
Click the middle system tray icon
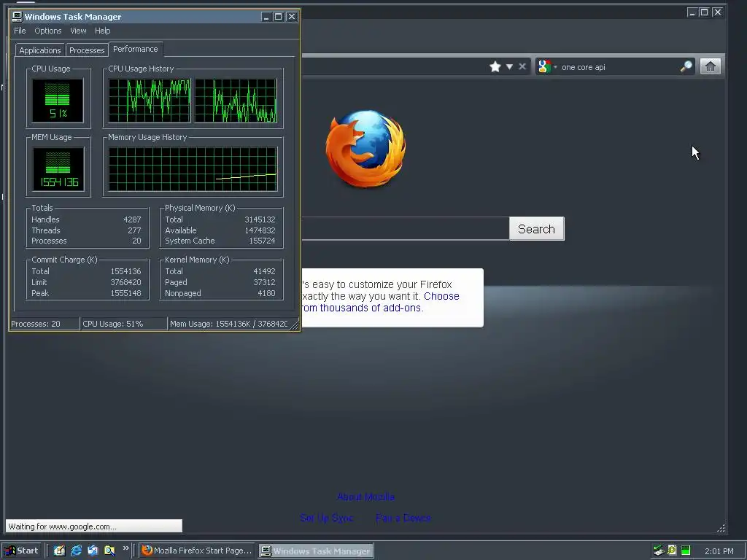pos(672,551)
